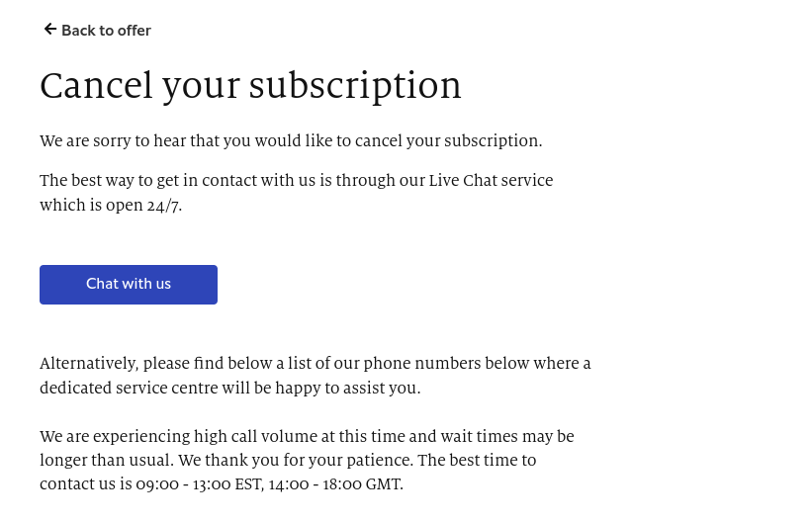The image size is (812, 524).
Task: Click the word 'subscription' in the heading
Action: coord(355,86)
